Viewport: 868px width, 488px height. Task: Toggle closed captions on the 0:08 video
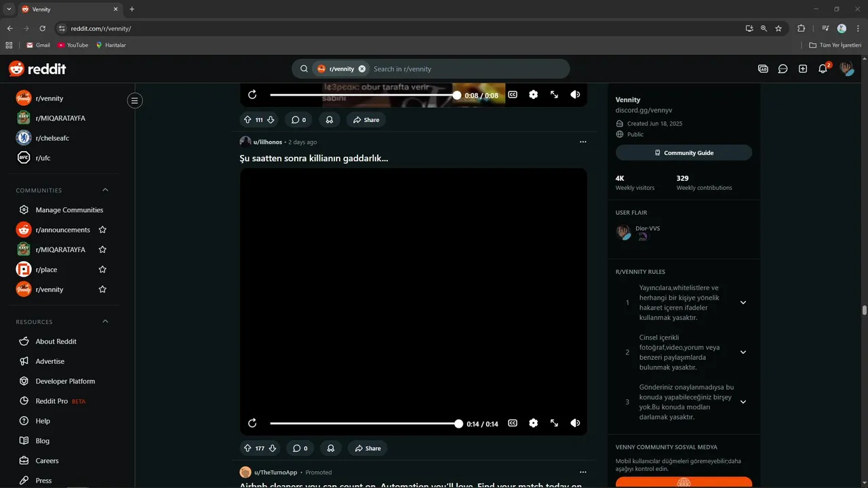pos(513,95)
